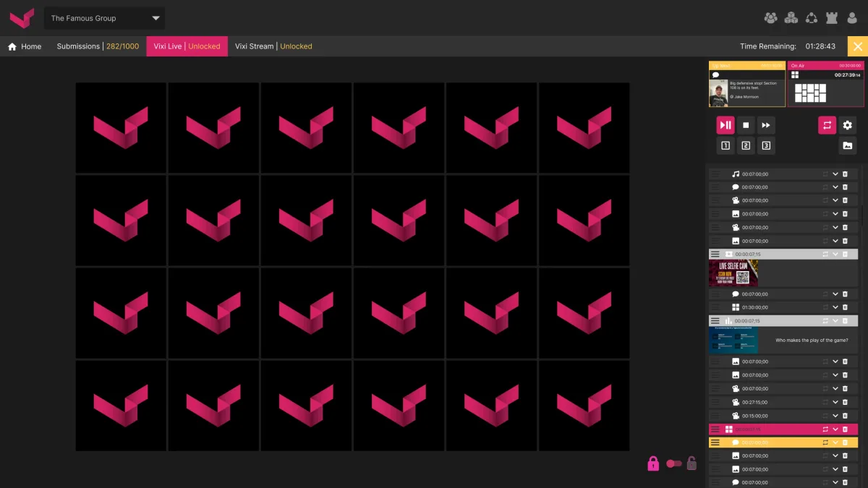Select preset button 2
The image size is (868, 488).
(x=746, y=145)
